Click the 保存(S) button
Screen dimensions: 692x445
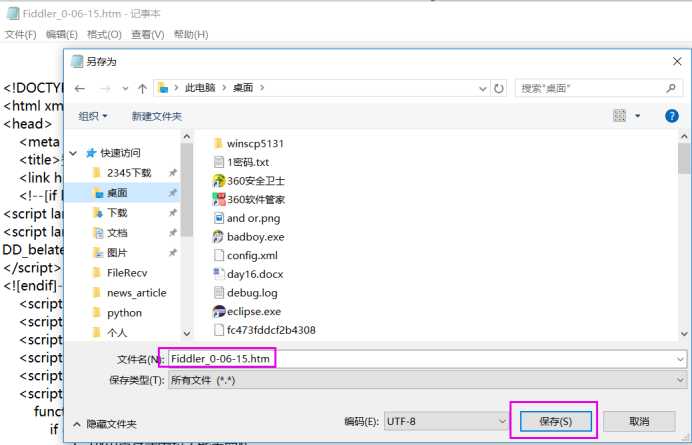(556, 421)
